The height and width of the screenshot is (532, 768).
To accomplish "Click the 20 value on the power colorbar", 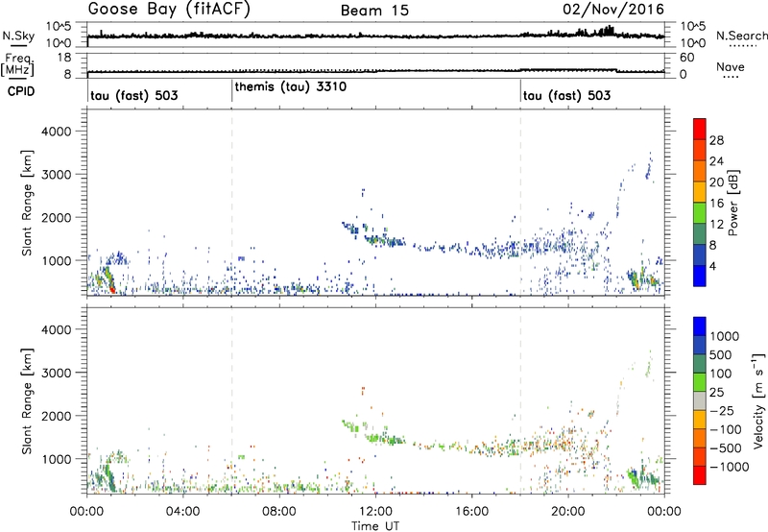I will click(716, 182).
